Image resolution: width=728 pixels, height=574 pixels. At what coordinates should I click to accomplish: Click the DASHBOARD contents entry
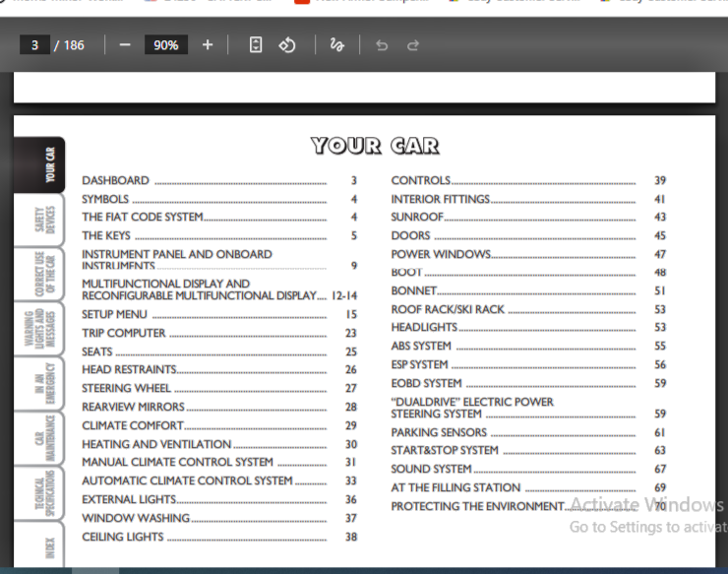click(116, 181)
